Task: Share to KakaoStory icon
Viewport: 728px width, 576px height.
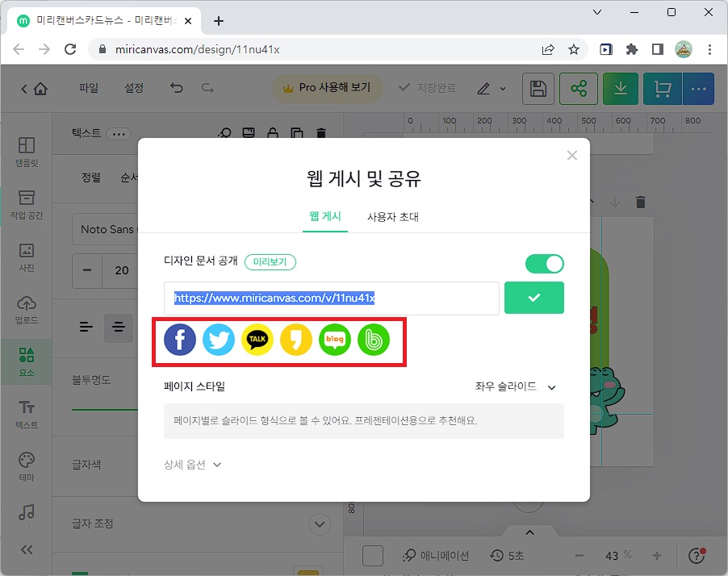Action: coord(296,340)
